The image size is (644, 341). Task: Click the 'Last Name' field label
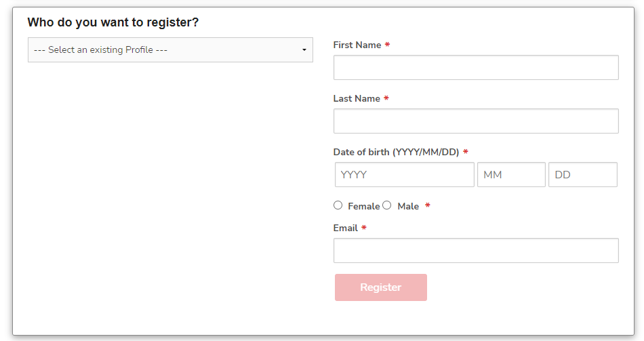357,98
